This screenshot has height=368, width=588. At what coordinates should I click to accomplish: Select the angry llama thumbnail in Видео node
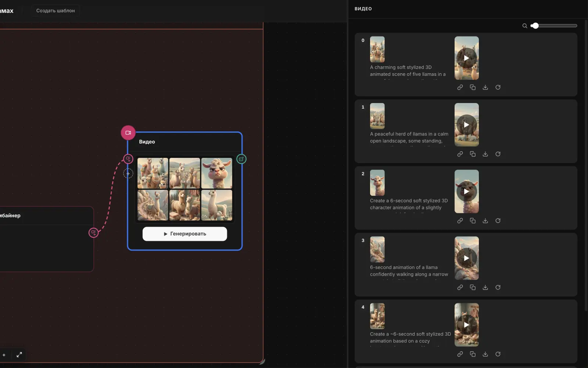(217, 173)
